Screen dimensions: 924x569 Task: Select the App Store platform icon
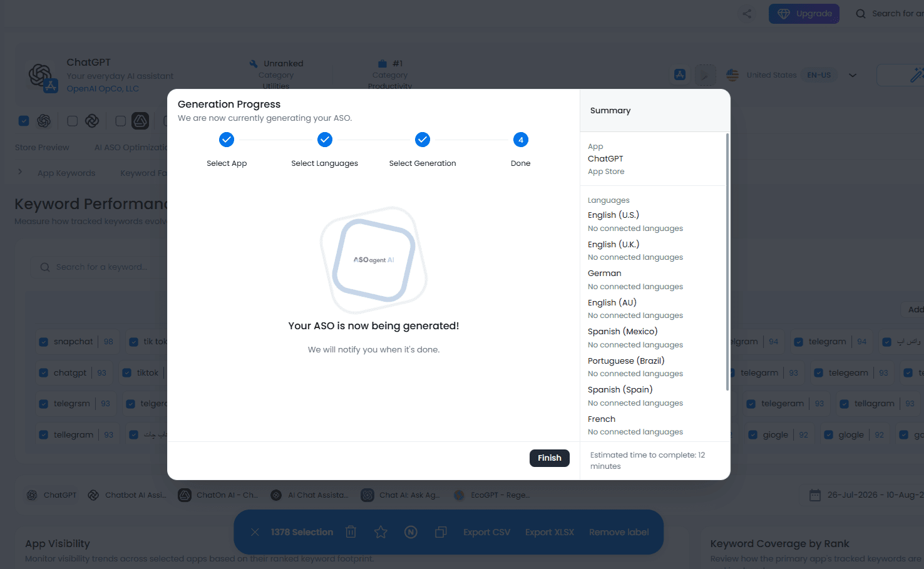[x=680, y=74]
